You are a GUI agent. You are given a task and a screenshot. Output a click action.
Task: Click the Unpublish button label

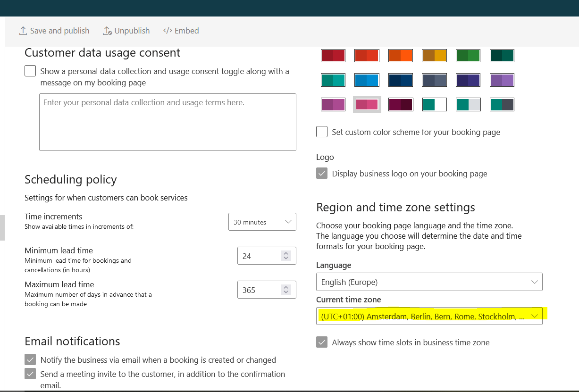click(132, 31)
